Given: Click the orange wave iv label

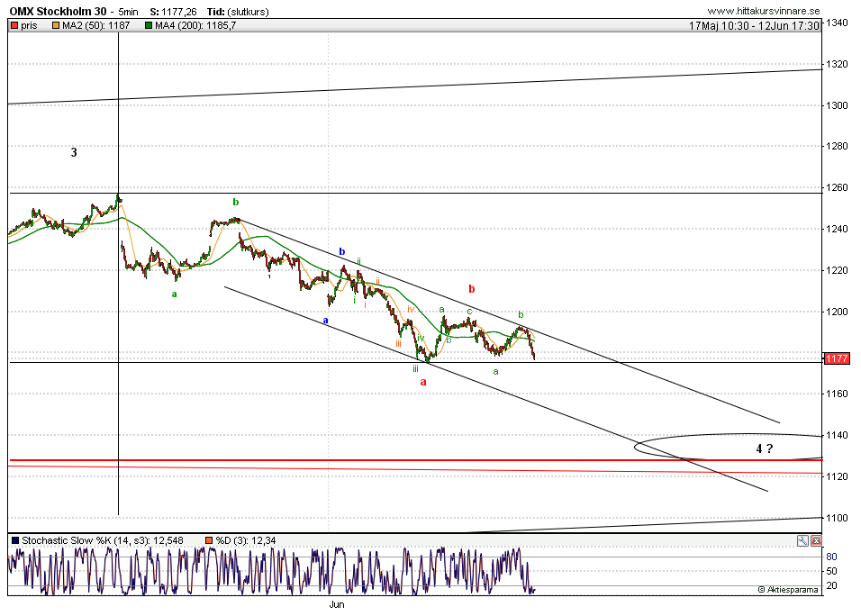Looking at the screenshot, I should [411, 310].
